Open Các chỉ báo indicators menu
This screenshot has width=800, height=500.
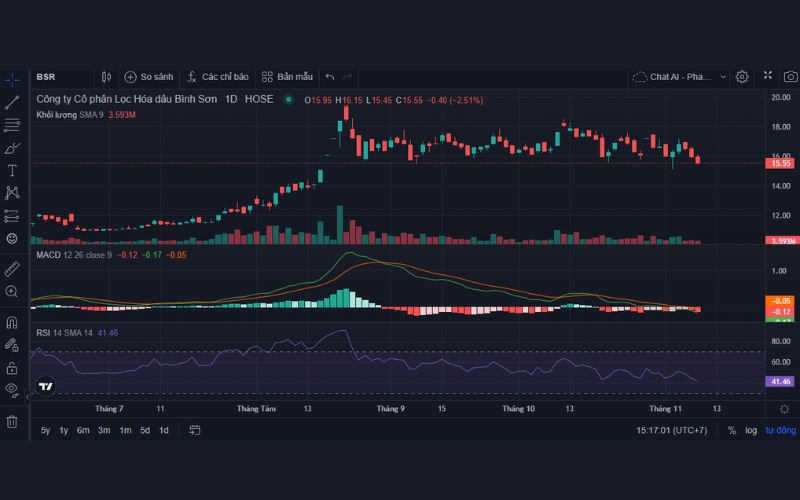click(x=217, y=76)
